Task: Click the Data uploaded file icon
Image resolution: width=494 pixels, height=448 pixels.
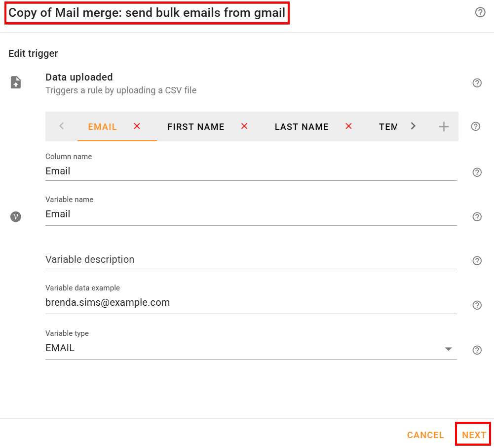Action: pyautogui.click(x=15, y=82)
